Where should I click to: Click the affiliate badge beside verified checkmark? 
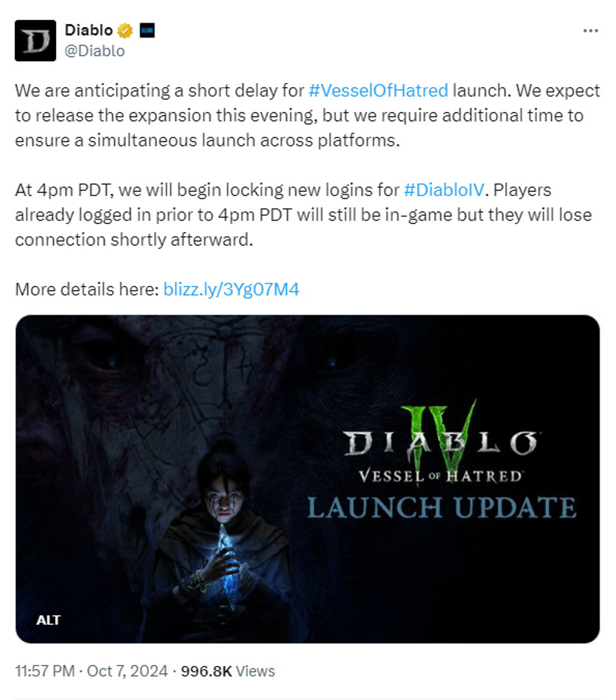pyautogui.click(x=147, y=31)
